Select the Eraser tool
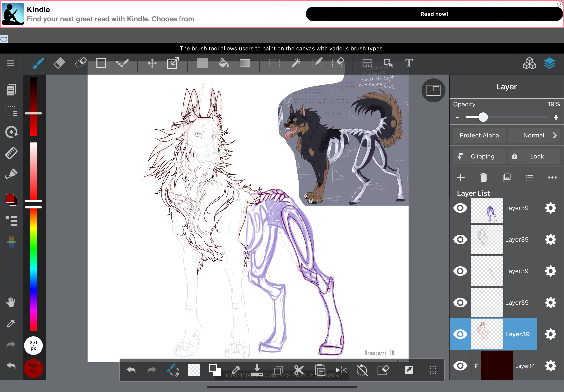This screenshot has height=392, width=564. click(x=59, y=63)
